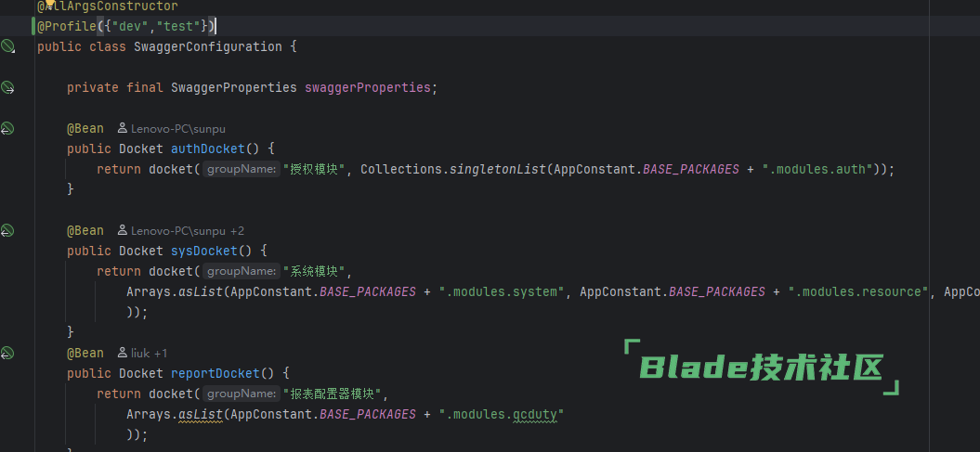This screenshot has height=452, width=980.
Task: Click the author icon above authDocket method
Action: pos(123,129)
